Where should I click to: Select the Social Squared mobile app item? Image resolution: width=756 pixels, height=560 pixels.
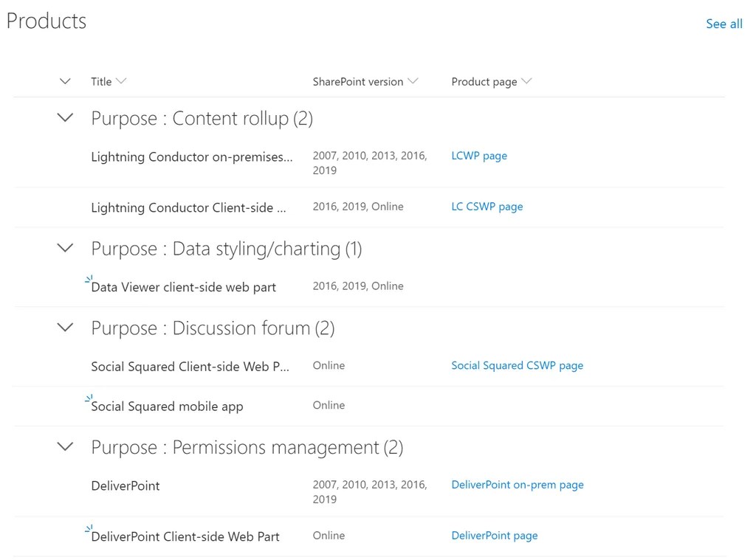click(x=167, y=407)
